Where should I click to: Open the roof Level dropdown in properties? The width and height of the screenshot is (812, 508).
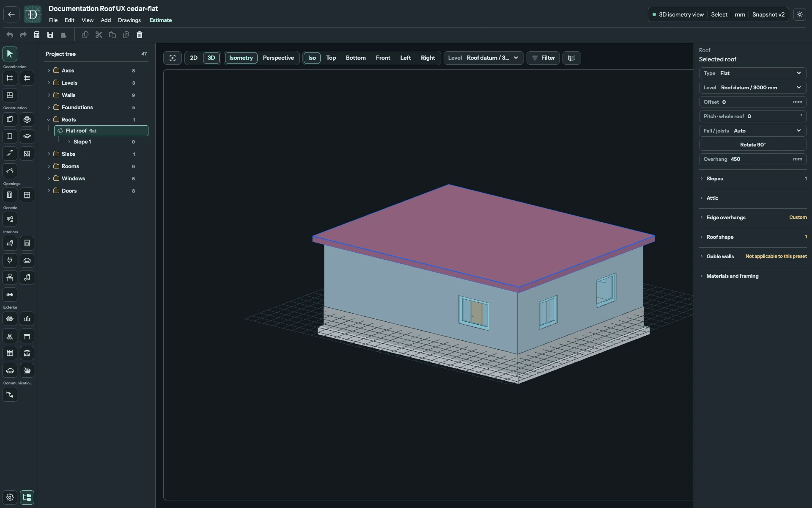click(x=753, y=88)
